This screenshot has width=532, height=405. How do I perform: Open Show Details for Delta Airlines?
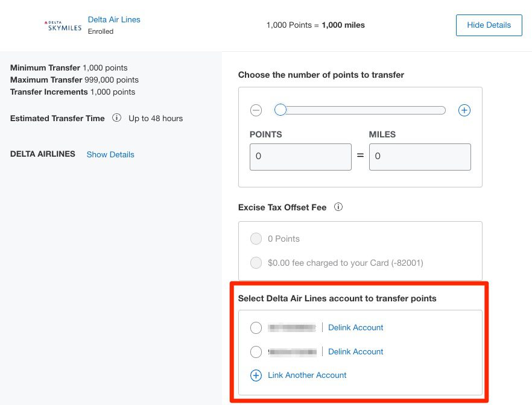pos(110,154)
